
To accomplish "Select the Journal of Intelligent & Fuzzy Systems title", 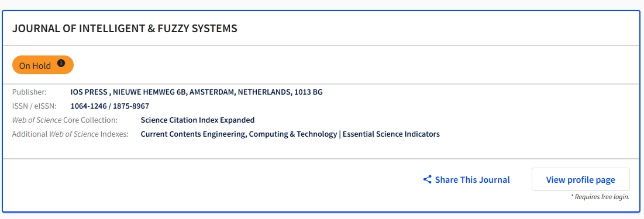I will pos(125,28).
